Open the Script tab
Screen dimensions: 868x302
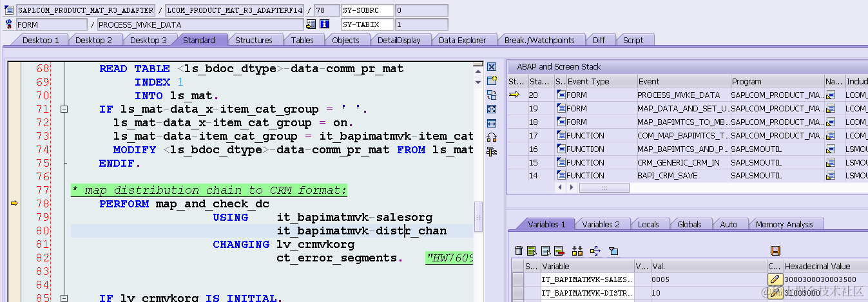633,40
